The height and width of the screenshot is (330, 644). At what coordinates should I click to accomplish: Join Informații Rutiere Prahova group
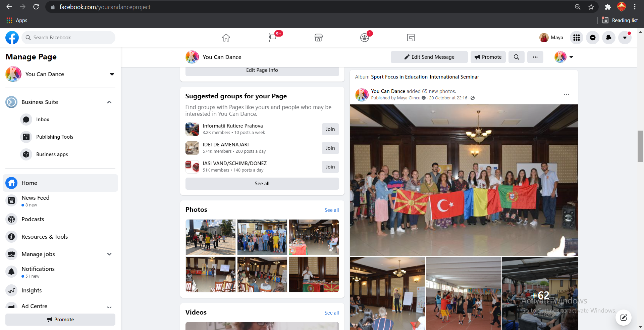(x=330, y=129)
